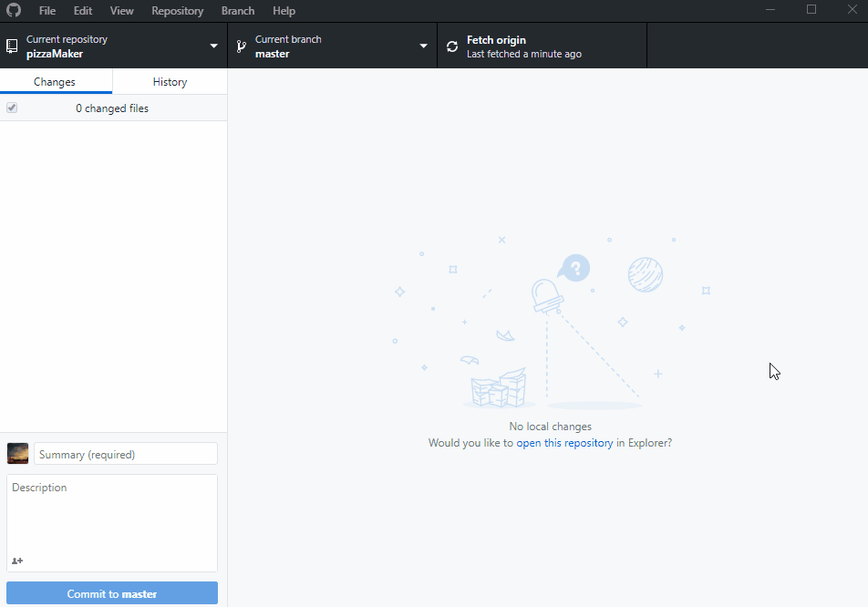Click the Fetch origin button
The image size is (868, 607).
(542, 46)
